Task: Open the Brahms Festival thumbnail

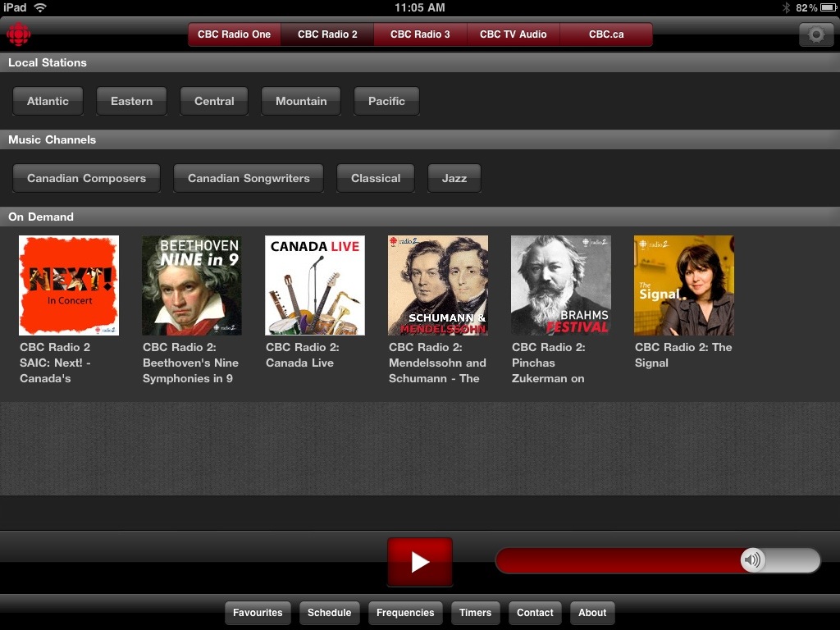Action: coord(561,285)
